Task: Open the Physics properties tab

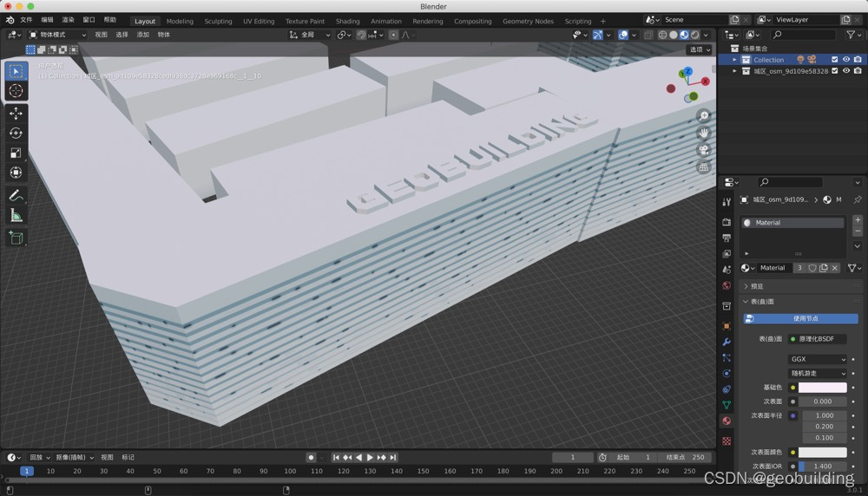Action: pos(727,374)
